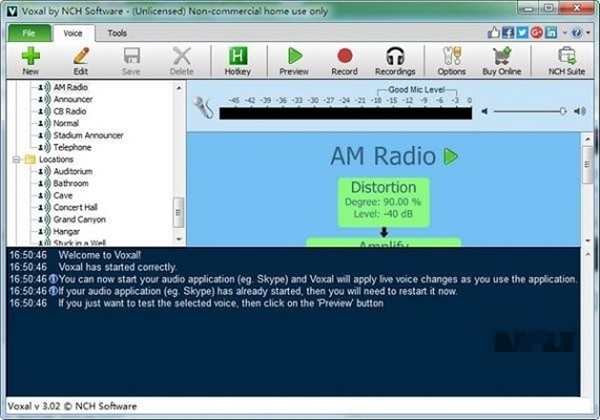600x420 pixels.
Task: Play AM Radio preview triangle in panel
Action: coord(452,157)
